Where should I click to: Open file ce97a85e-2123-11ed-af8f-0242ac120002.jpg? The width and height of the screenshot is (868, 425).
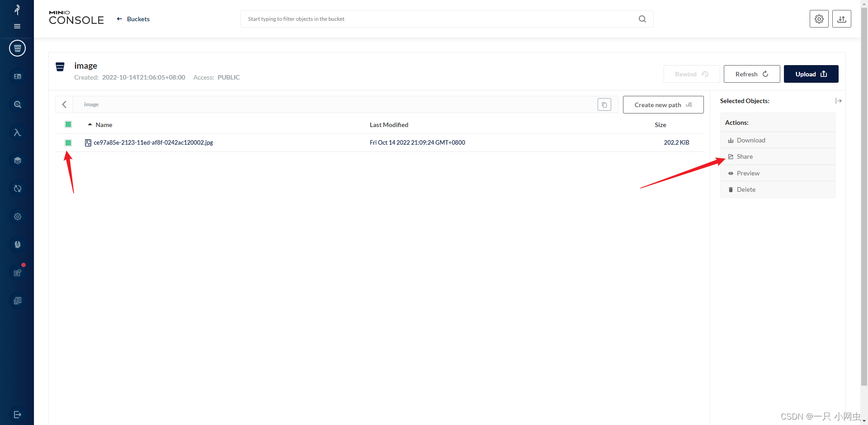(x=153, y=142)
